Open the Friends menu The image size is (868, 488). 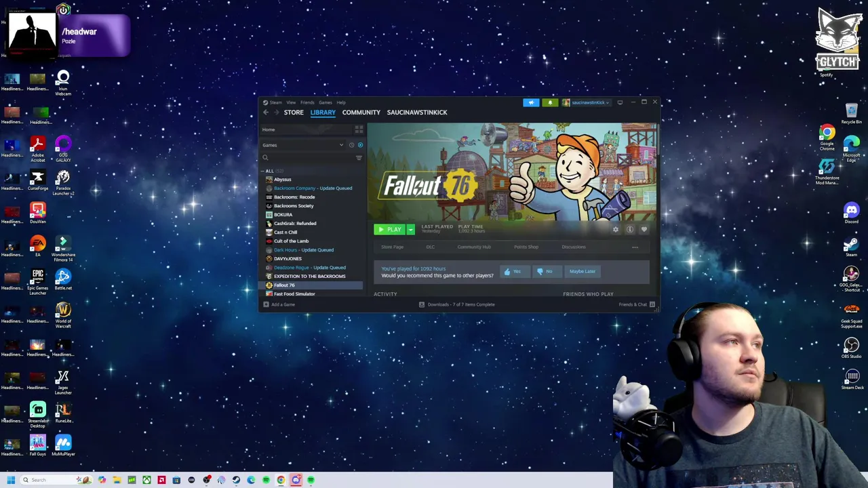[x=307, y=102]
